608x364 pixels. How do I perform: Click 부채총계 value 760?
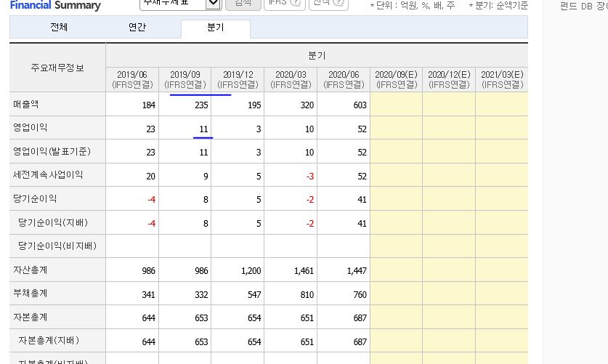pos(360,294)
